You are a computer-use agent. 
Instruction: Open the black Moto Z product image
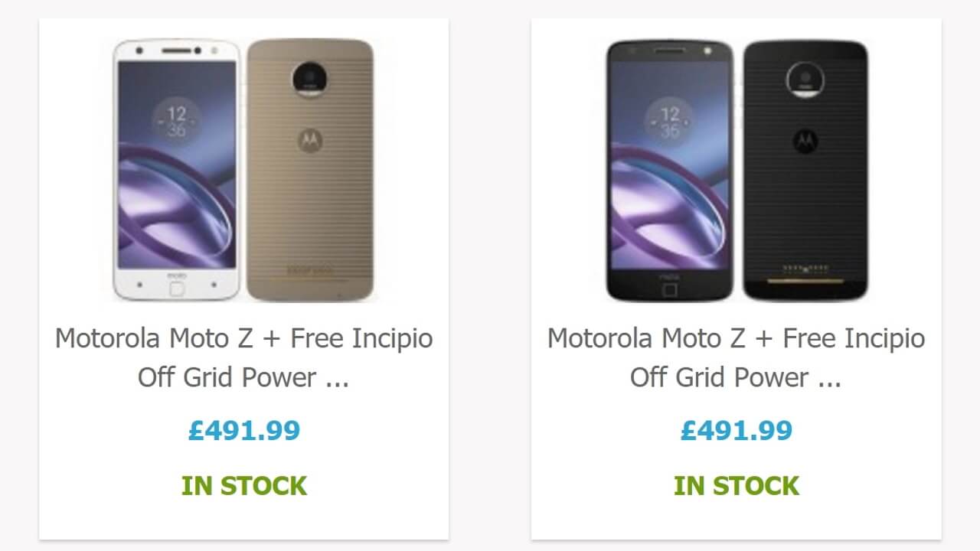point(737,169)
